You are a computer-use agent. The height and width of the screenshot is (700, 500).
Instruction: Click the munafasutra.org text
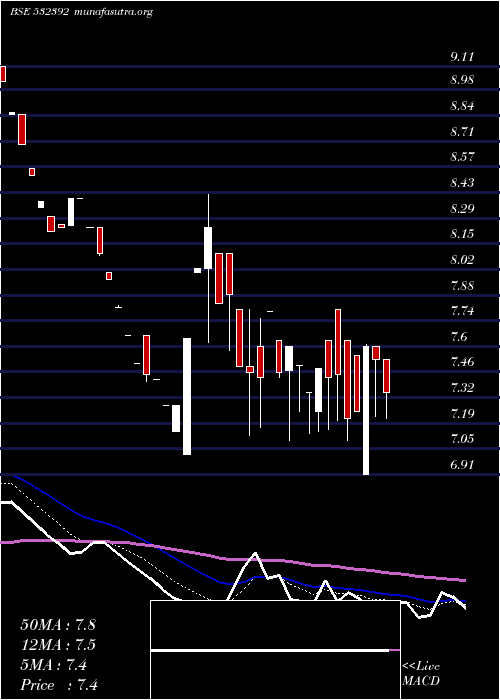click(x=113, y=12)
